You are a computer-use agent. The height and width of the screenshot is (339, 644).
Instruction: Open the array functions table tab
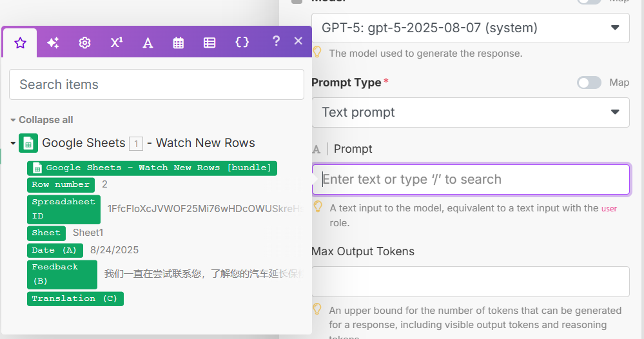click(x=210, y=43)
